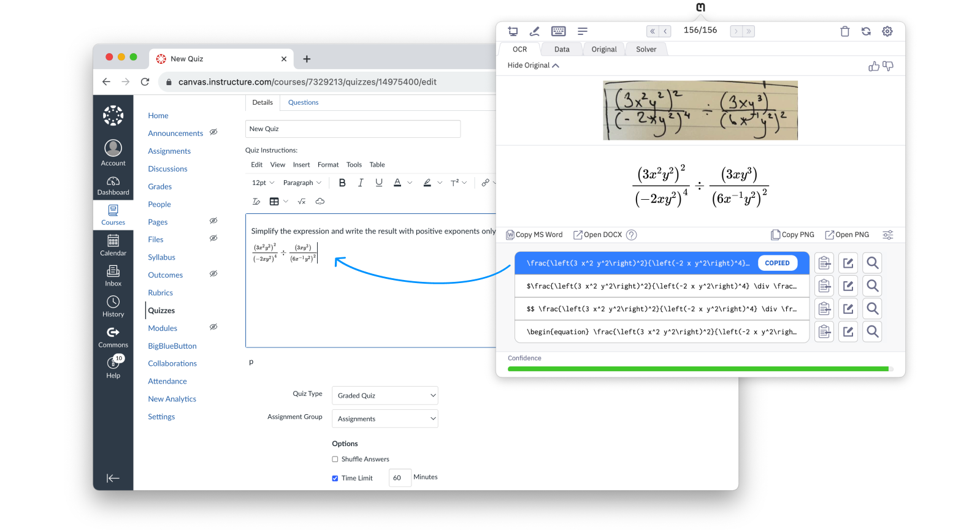
Task: Edit icon for the $$ \frac row
Action: [x=848, y=309]
